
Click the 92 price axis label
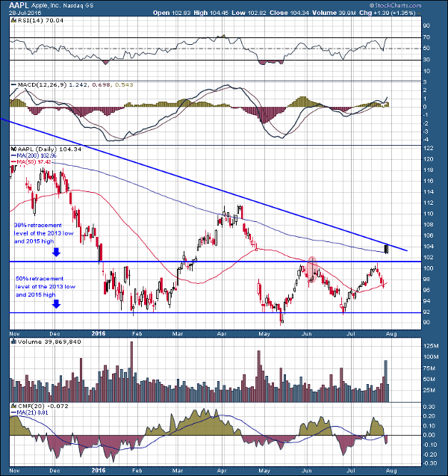(426, 312)
